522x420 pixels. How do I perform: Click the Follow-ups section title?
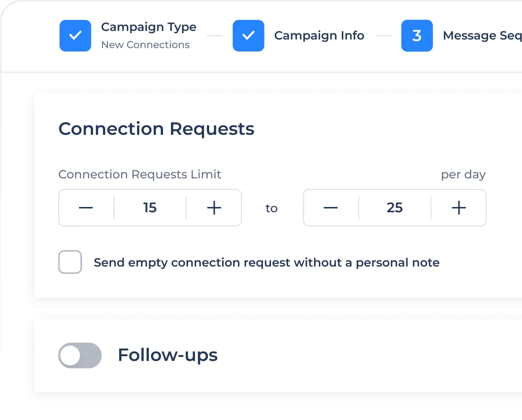168,355
